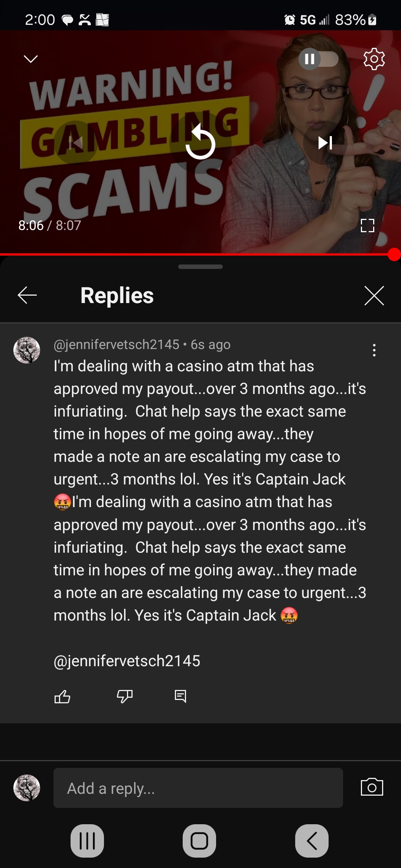The width and height of the screenshot is (401, 868).
Task: Close the Replies panel
Action: point(374,296)
